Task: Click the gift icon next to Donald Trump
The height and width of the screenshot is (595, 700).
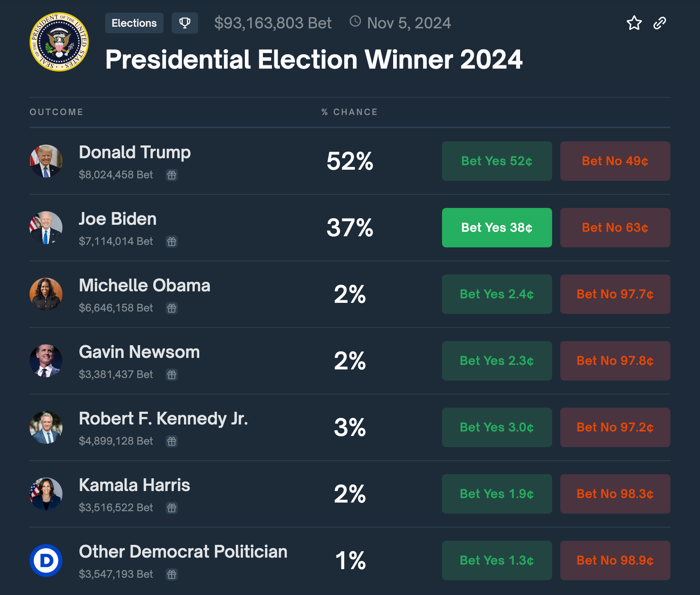Action: point(172,175)
